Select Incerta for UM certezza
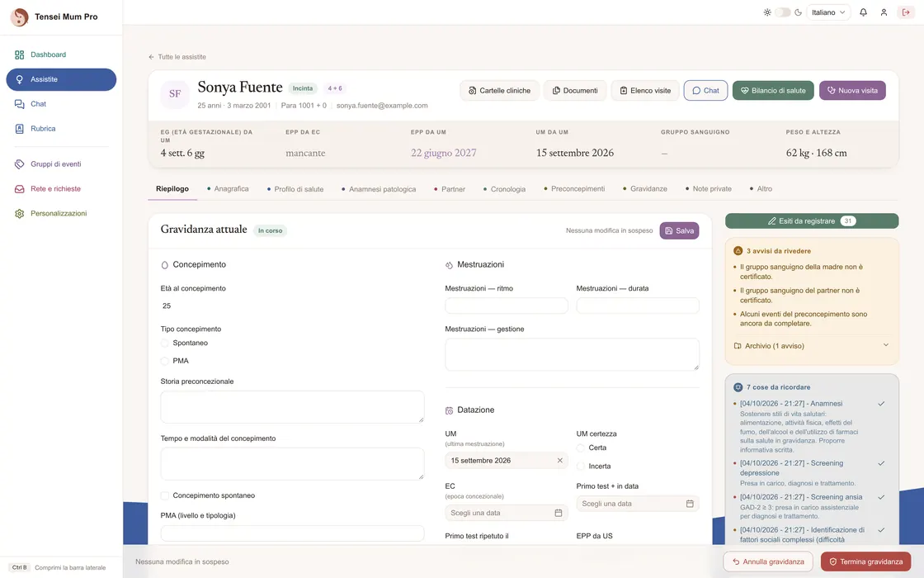This screenshot has height=578, width=924. click(x=581, y=467)
